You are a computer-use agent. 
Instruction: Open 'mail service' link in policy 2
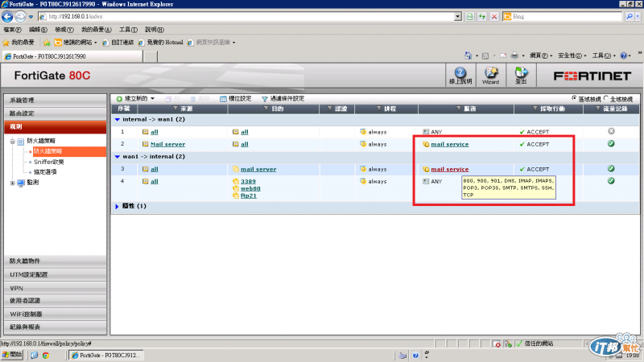(450, 144)
